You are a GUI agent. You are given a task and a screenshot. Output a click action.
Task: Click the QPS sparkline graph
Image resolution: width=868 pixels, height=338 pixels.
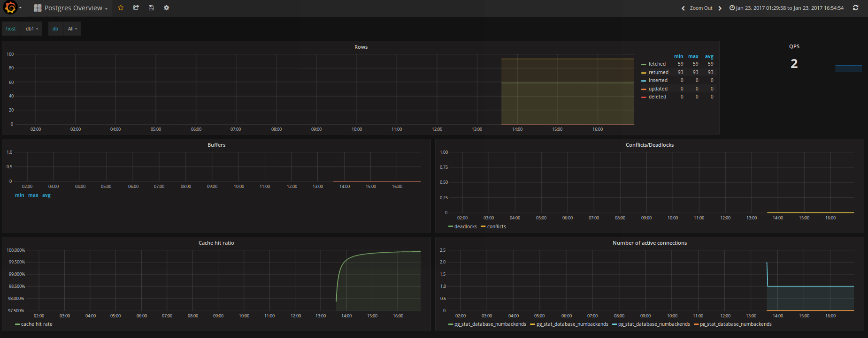(848, 68)
